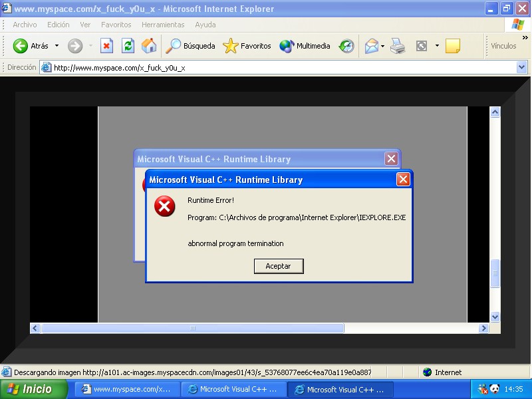This screenshot has height=399, width=532.
Task: Close the front Runtime Library dialog
Action: pos(403,179)
